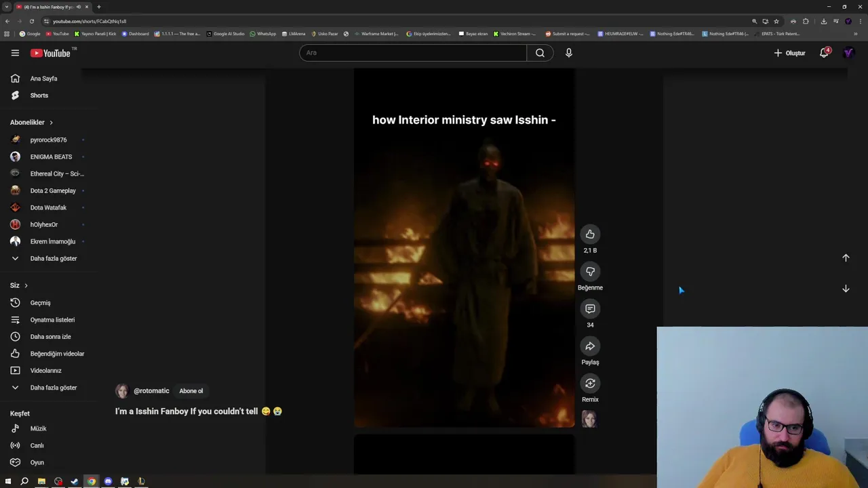Open pyrorock9876 subscription channel

click(x=47, y=140)
